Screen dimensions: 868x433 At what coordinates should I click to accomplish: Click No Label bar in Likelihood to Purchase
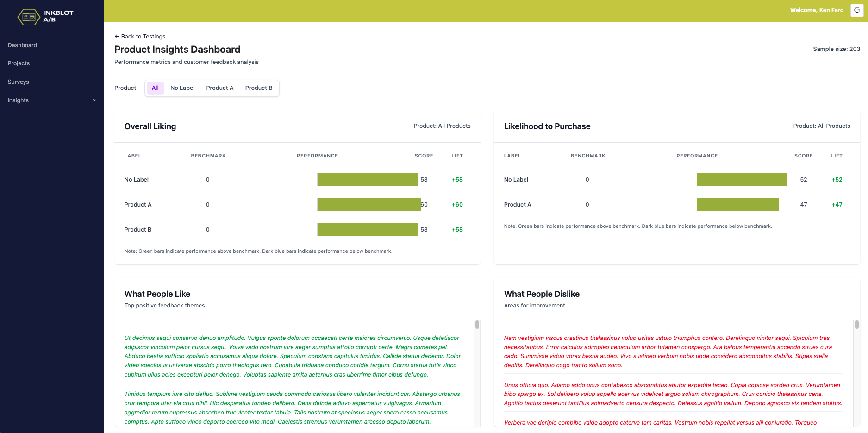point(742,180)
